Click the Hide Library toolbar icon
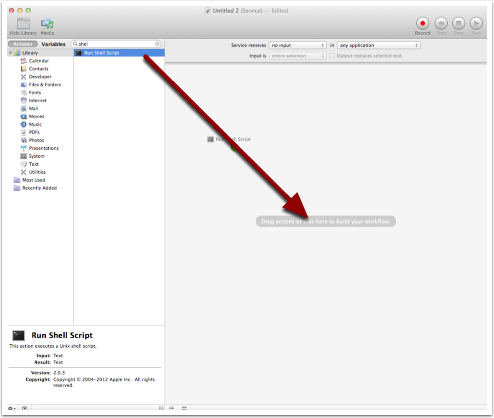 [x=23, y=24]
